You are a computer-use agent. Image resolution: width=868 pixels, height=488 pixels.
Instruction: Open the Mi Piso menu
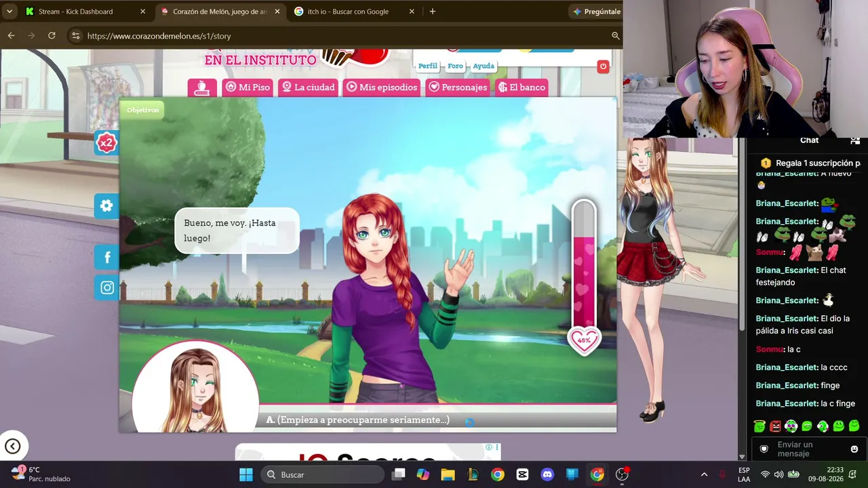[248, 87]
